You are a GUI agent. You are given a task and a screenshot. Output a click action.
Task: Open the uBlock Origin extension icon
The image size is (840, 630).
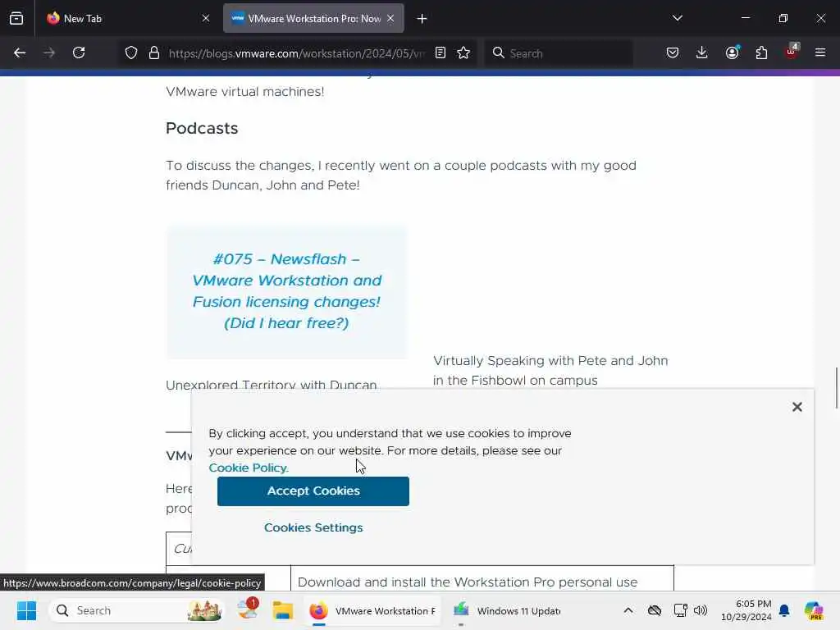[792, 52]
